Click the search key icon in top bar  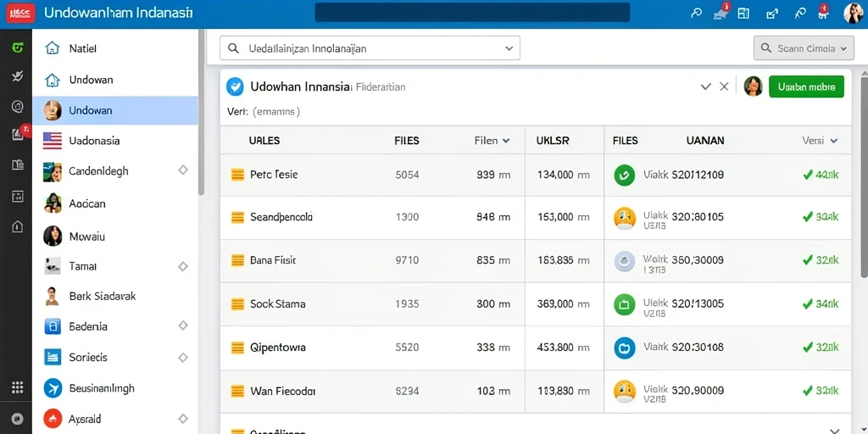point(697,14)
